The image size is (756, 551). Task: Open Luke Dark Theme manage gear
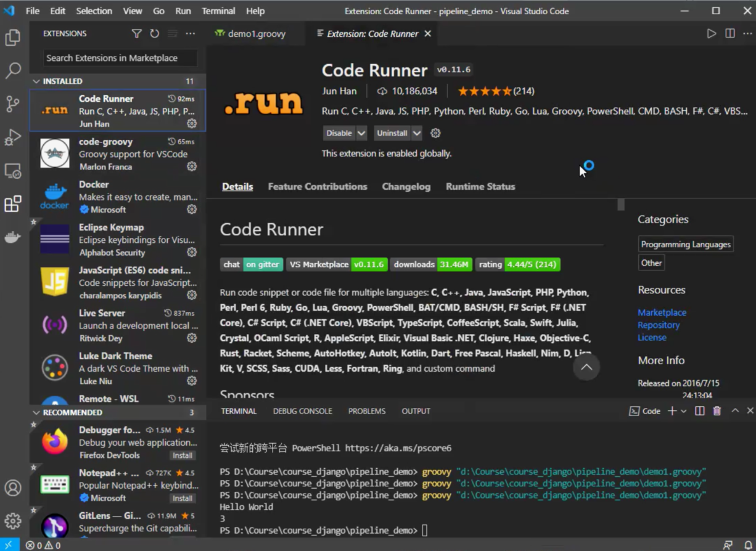point(192,381)
